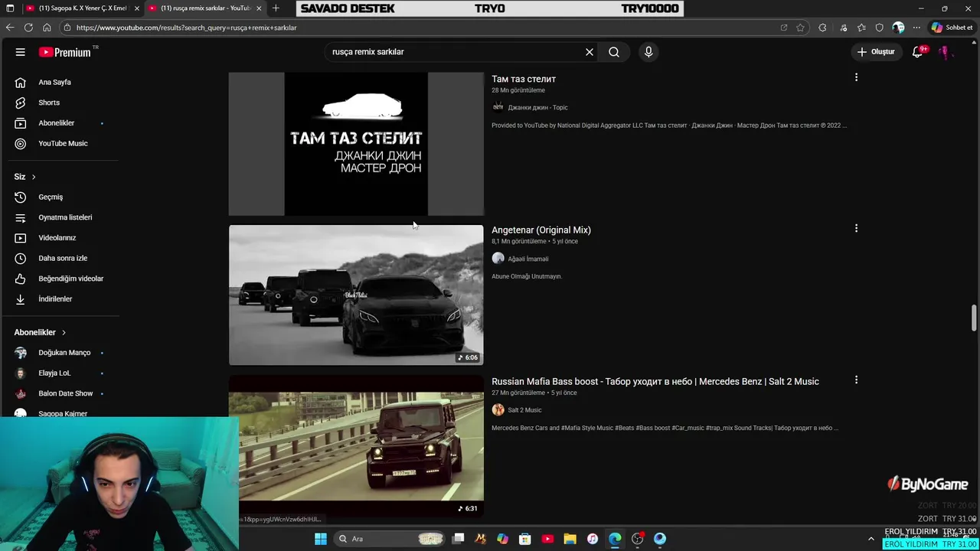
Task: Open browser essentials shield icon
Action: [x=879, y=28]
